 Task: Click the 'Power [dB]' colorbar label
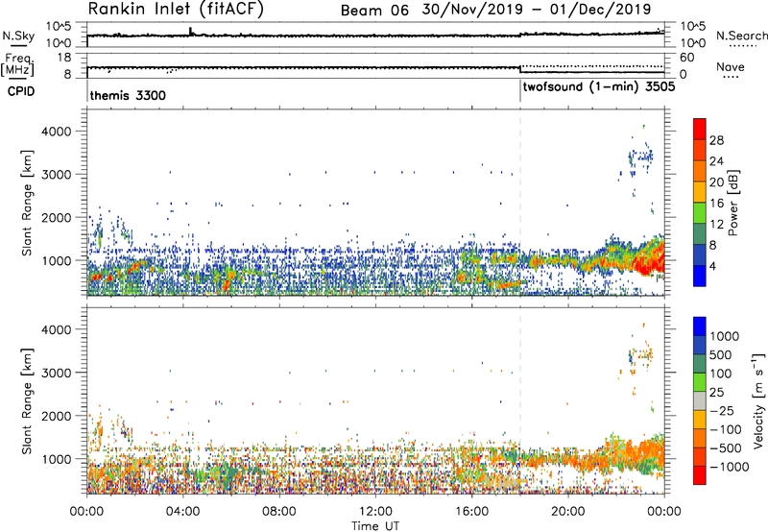733,203
